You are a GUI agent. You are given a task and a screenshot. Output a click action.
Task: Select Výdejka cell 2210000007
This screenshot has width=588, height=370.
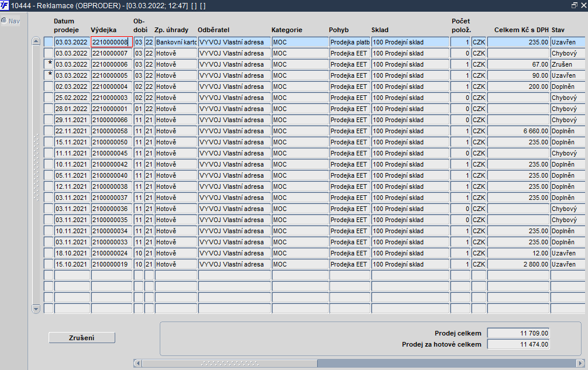tap(111, 53)
